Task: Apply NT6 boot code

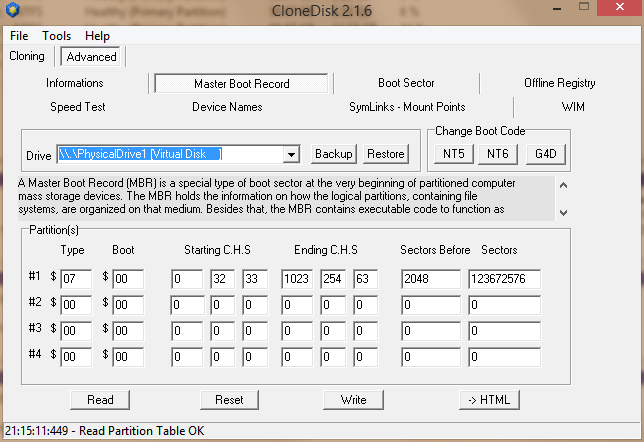Action: pyautogui.click(x=497, y=154)
